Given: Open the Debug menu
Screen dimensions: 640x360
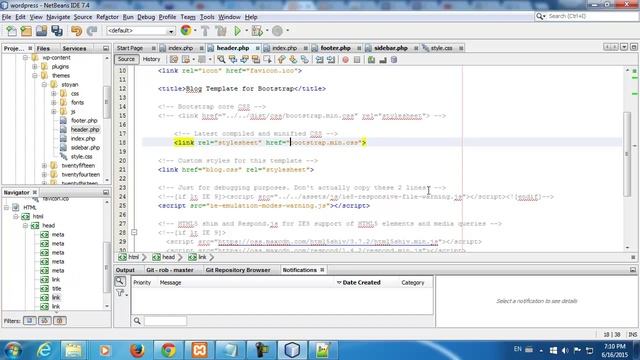Looking at the screenshot, I should tap(146, 17).
